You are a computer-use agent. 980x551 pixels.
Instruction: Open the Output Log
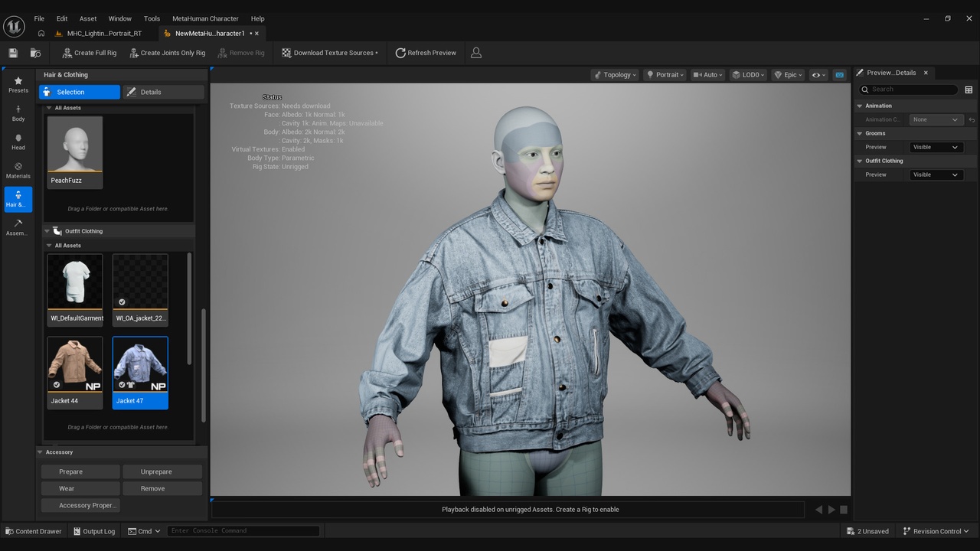pos(94,531)
